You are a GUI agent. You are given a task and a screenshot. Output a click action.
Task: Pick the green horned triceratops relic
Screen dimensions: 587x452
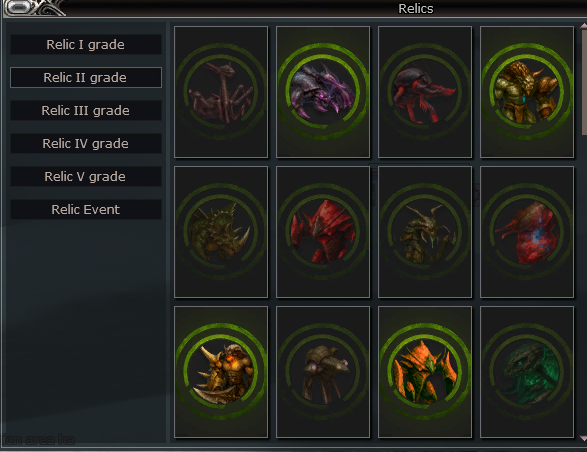point(221,232)
